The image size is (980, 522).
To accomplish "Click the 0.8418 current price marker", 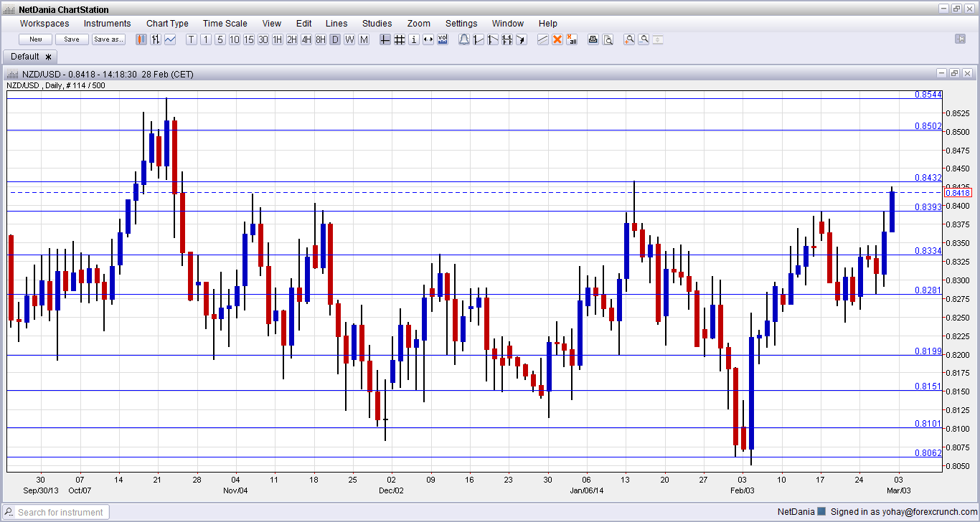I will pyautogui.click(x=958, y=192).
